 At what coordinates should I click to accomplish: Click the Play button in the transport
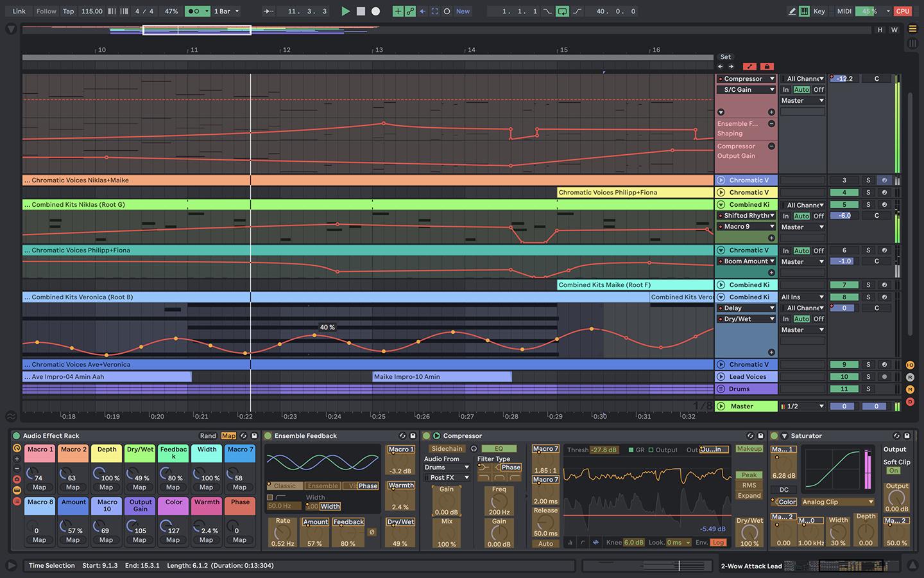[345, 11]
